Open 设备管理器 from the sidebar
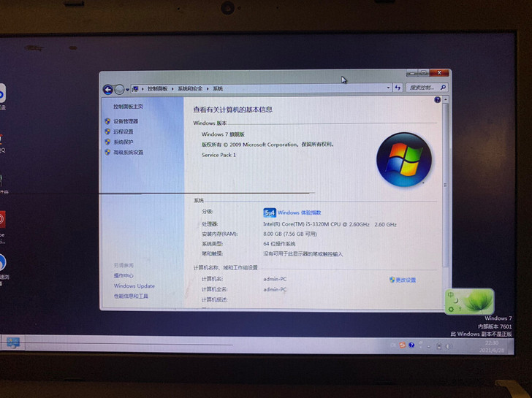The height and width of the screenshot is (398, 532). 126,121
